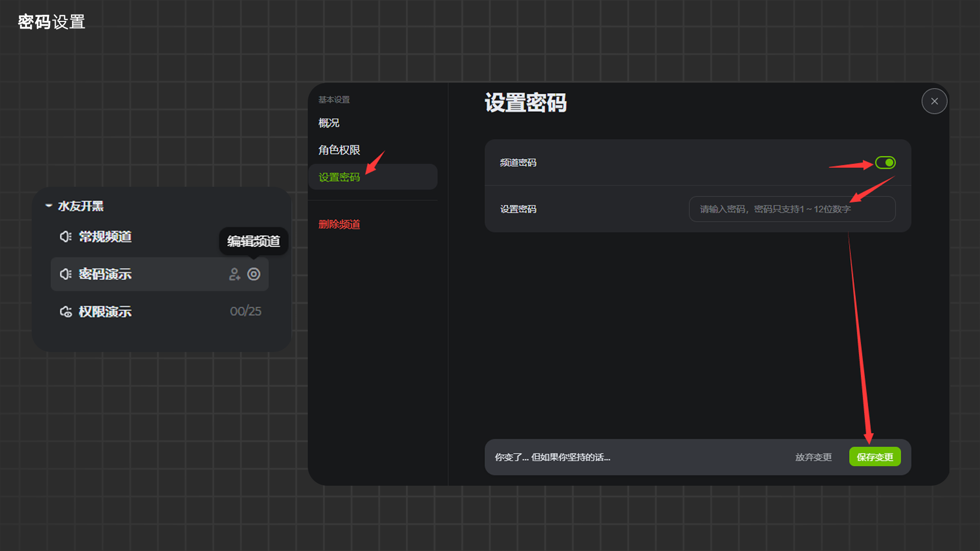Click the locked channel icon beside 权限演示

[65, 312]
